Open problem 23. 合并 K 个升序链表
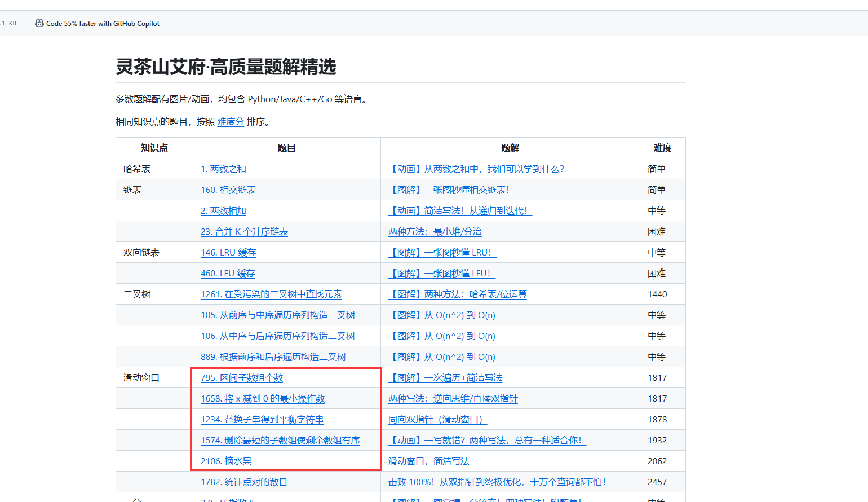The image size is (868, 502). pos(244,231)
